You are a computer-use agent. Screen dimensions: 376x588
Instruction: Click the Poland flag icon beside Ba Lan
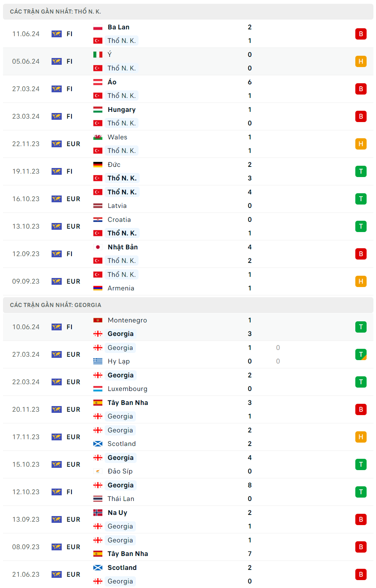pyautogui.click(x=98, y=27)
